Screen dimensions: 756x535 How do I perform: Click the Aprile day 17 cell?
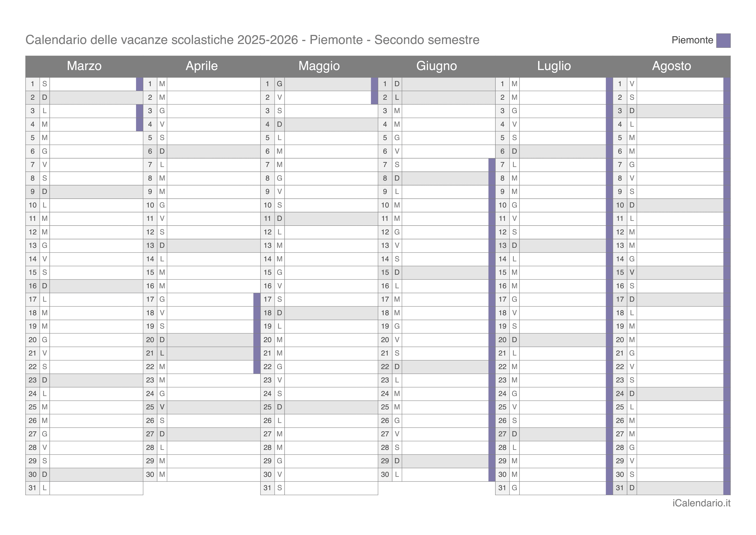[x=201, y=299]
